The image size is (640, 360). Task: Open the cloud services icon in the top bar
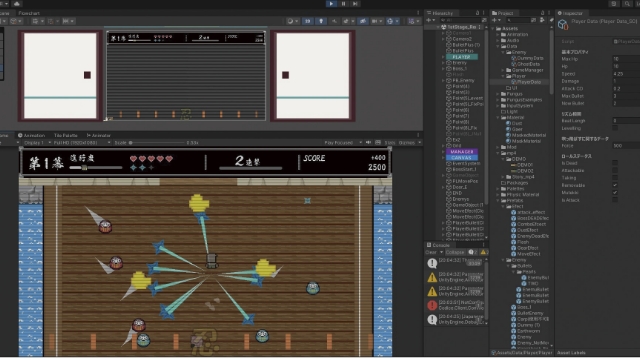[17, 4]
